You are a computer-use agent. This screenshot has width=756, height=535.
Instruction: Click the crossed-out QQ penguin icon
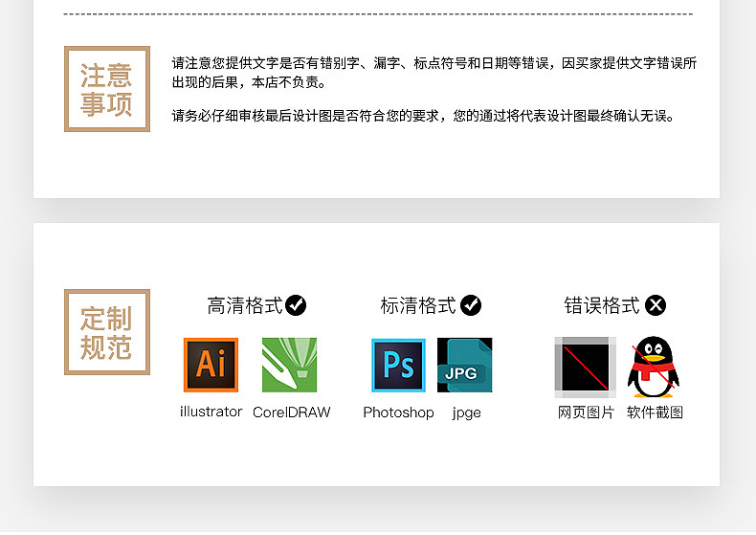pyautogui.click(x=654, y=367)
